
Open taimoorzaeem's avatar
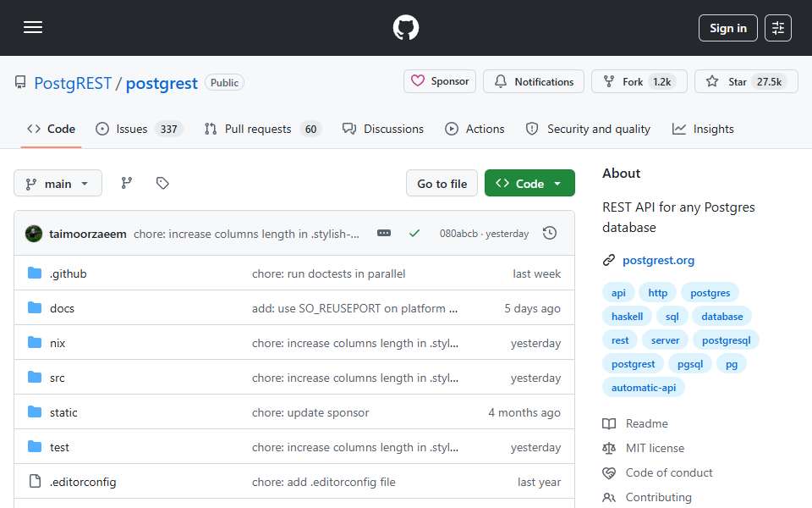pyautogui.click(x=34, y=234)
